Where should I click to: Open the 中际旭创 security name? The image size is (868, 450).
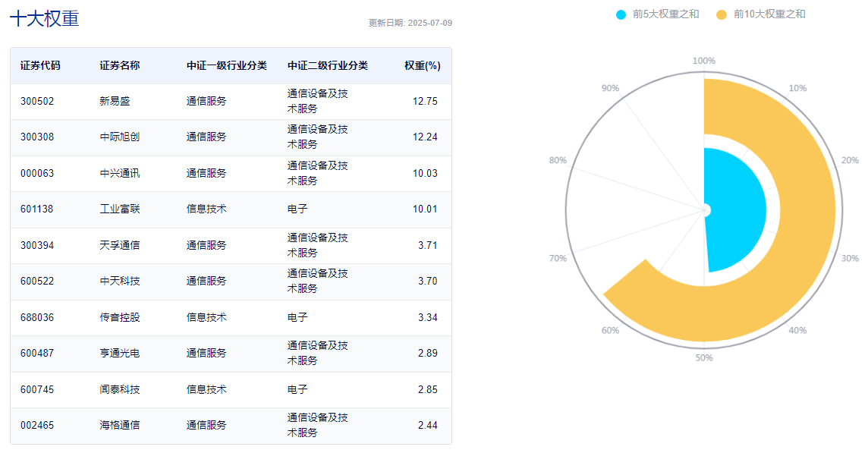(x=120, y=137)
